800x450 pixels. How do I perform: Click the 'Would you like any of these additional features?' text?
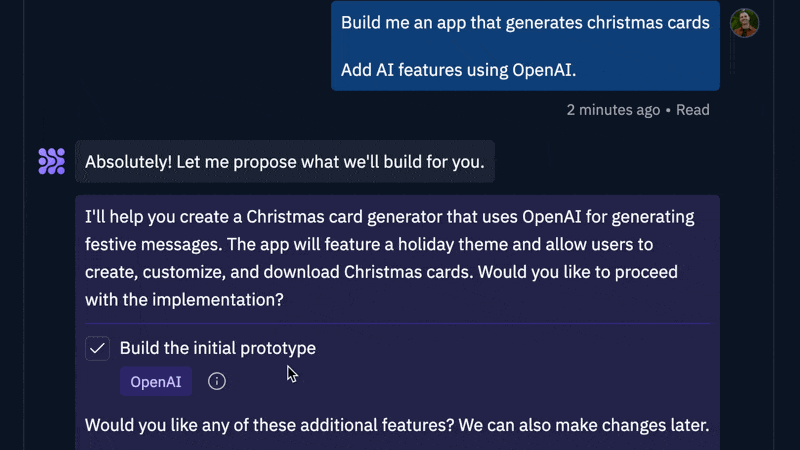pos(269,425)
